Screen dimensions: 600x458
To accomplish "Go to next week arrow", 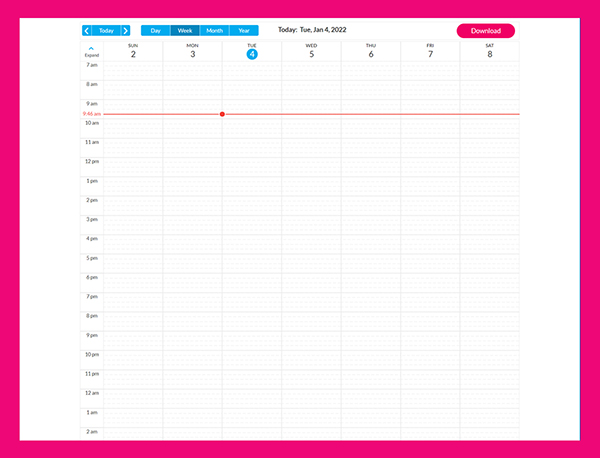I will tap(126, 31).
